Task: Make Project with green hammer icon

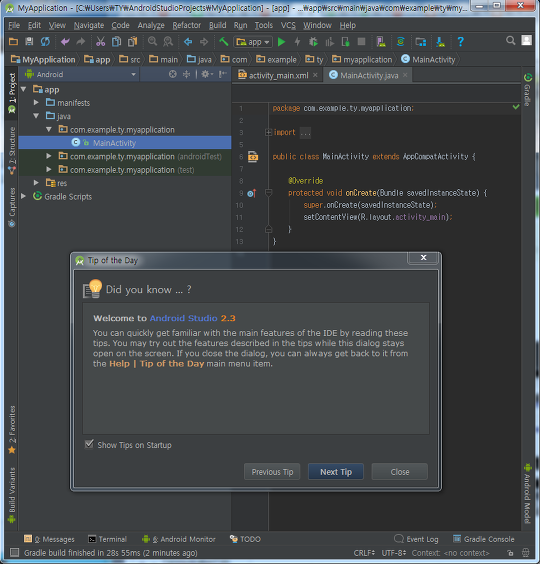Action: pos(224,42)
